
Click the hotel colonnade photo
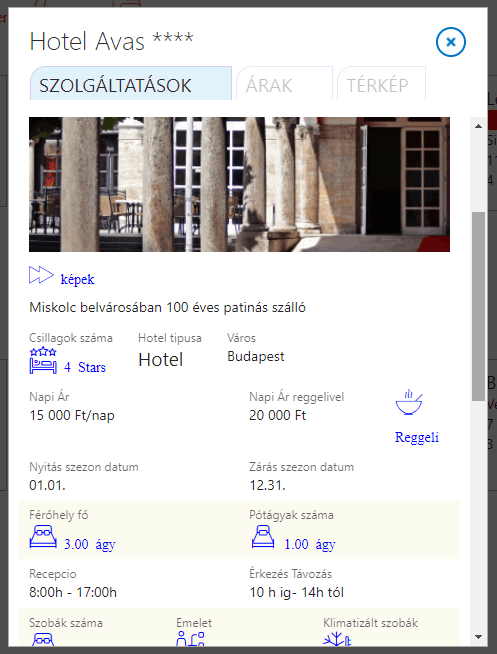(239, 184)
